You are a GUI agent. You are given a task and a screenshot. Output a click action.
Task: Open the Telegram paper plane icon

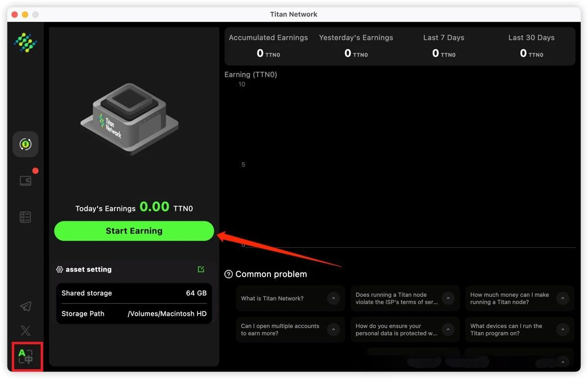tap(25, 307)
